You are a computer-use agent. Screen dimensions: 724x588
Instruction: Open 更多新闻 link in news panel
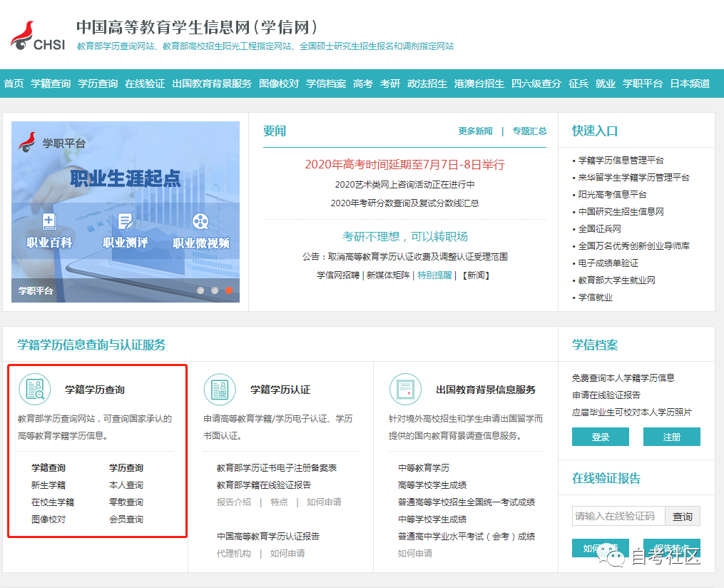coord(475,131)
